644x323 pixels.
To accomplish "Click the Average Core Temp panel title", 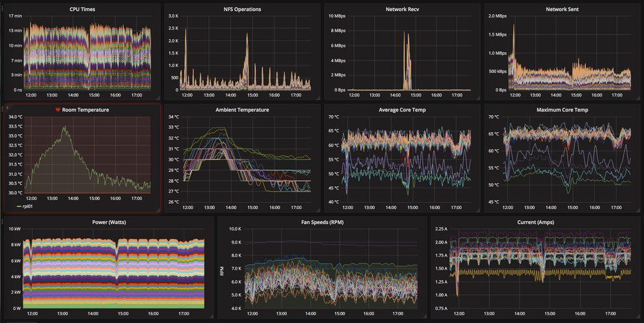I will pos(402,110).
